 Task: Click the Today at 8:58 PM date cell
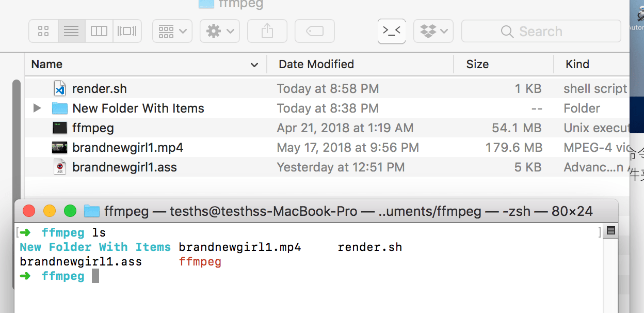[x=328, y=89]
